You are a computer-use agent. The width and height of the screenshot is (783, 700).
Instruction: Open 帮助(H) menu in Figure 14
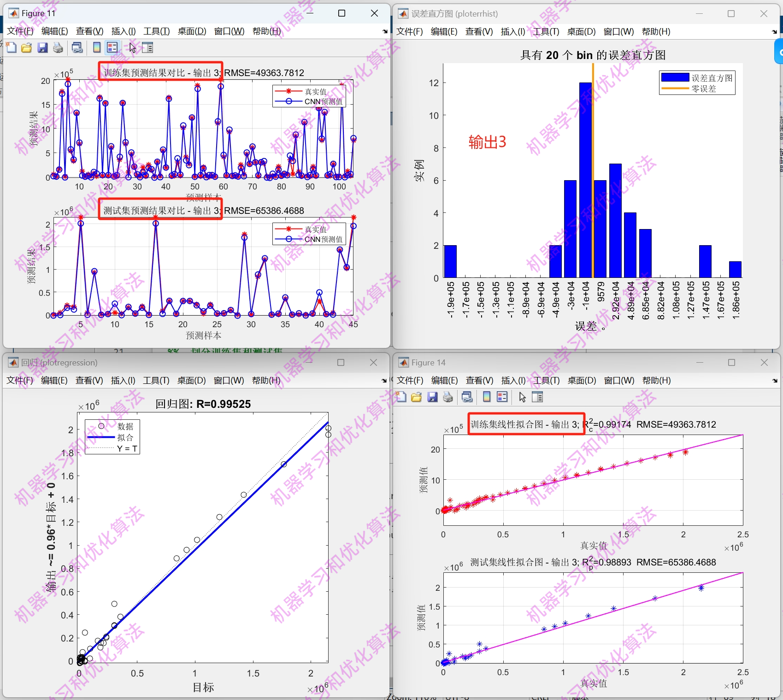(657, 380)
